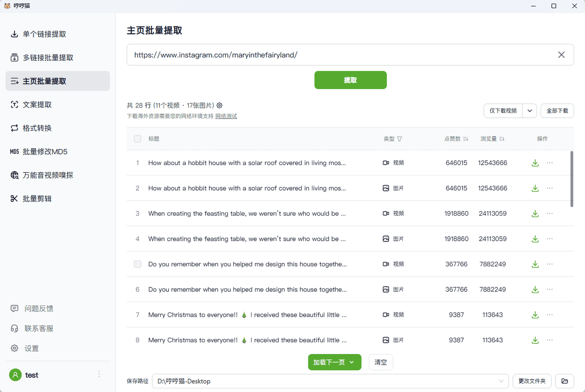Click the table vertical scrollbar
Image resolution: width=585 pixels, height=392 pixels.
coord(571,179)
